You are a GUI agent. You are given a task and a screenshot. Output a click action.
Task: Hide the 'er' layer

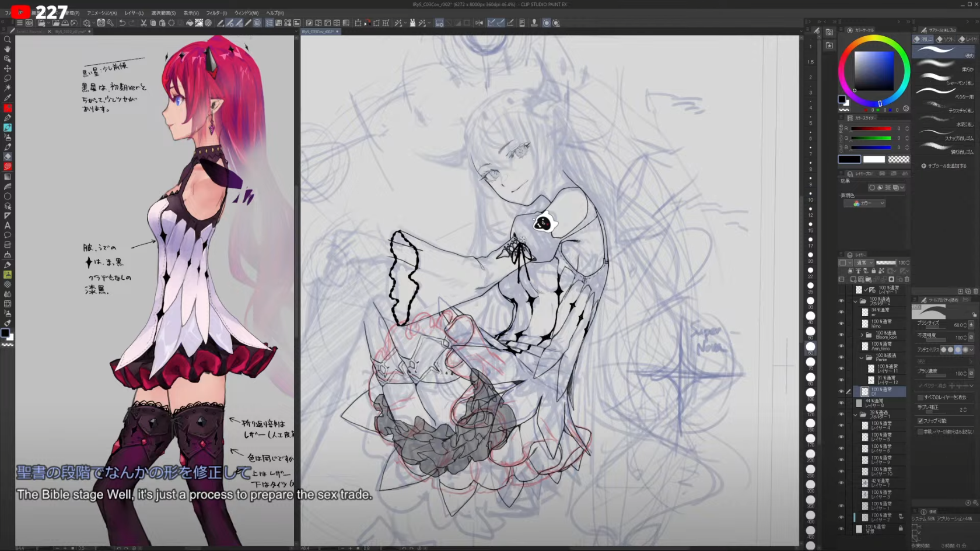click(841, 312)
